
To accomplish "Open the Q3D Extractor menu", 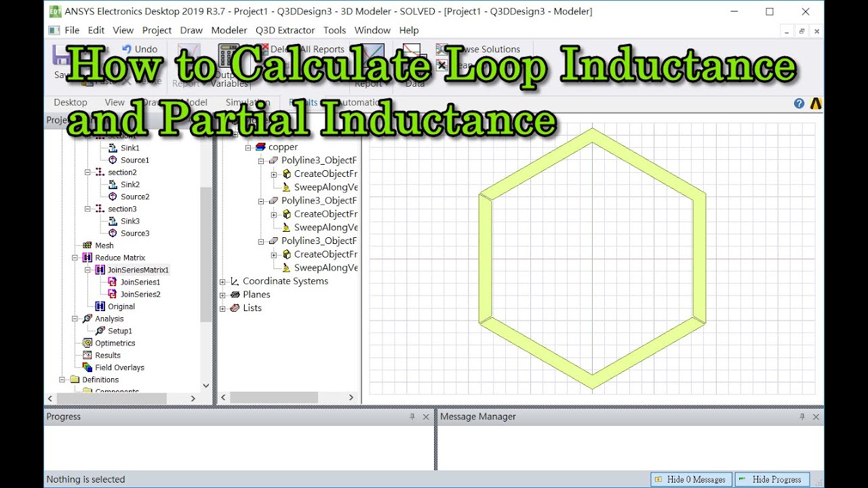I will pyautogui.click(x=285, y=30).
